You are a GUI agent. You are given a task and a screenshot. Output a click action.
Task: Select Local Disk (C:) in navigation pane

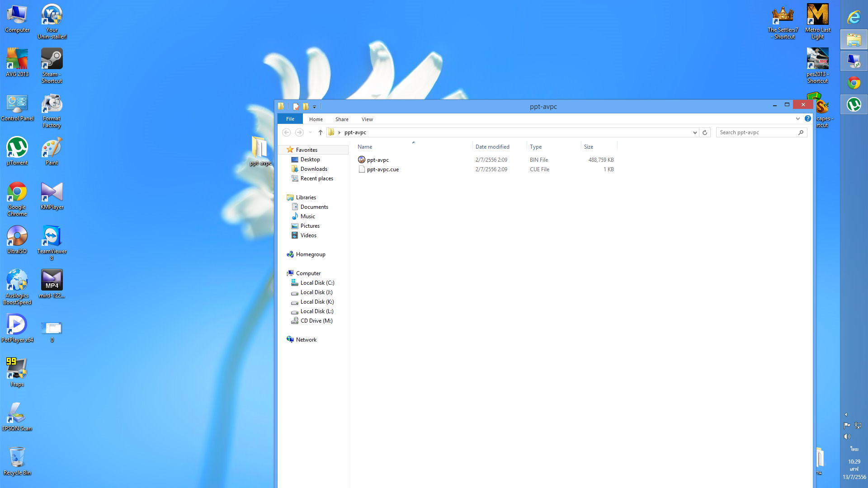(x=317, y=283)
